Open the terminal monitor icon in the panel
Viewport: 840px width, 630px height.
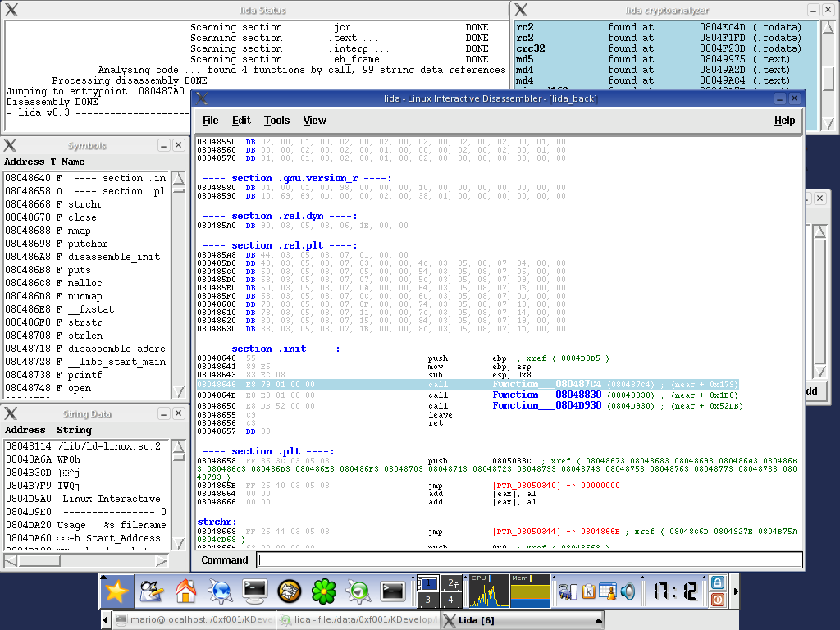click(254, 591)
